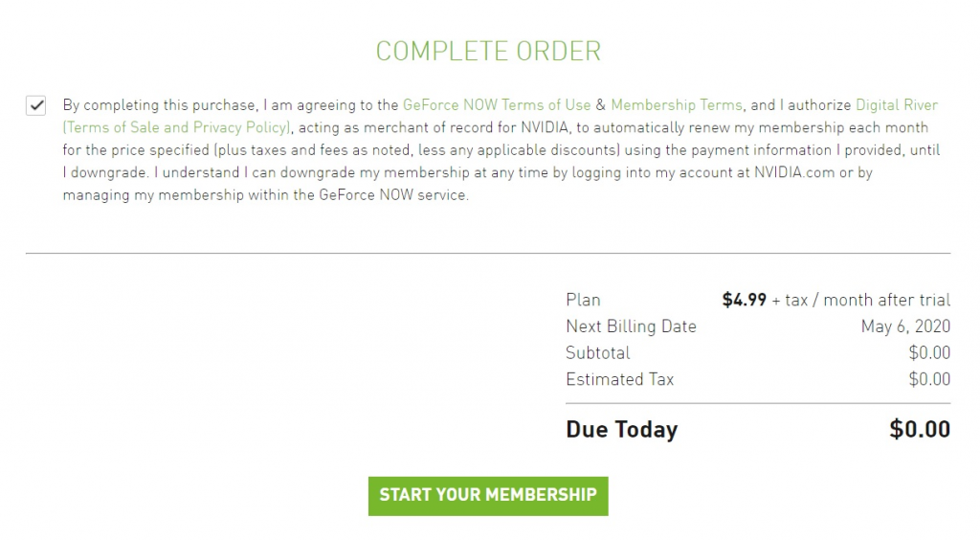Select the May 6, 2020 billing date

(x=905, y=326)
